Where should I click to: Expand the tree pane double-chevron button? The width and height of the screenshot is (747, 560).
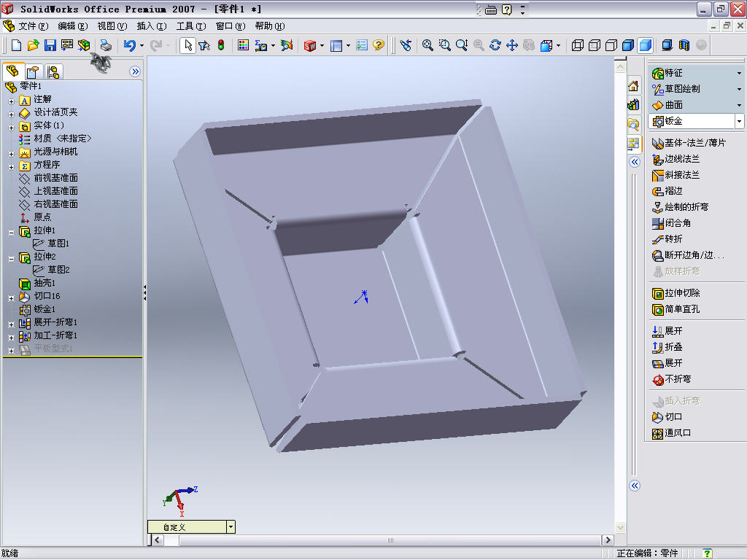pyautogui.click(x=135, y=72)
